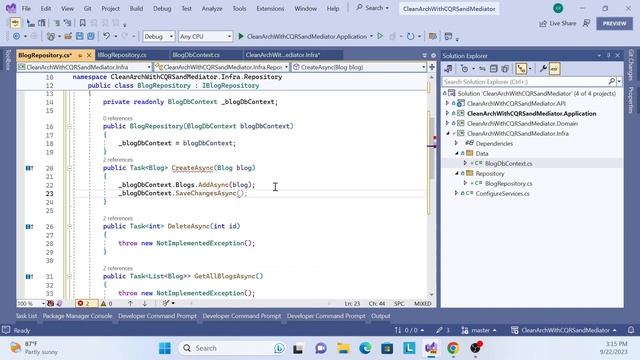640x360 pixels.
Task: Expand the CleanArchWithCQRSandMediator.API project node
Action: [x=447, y=103]
